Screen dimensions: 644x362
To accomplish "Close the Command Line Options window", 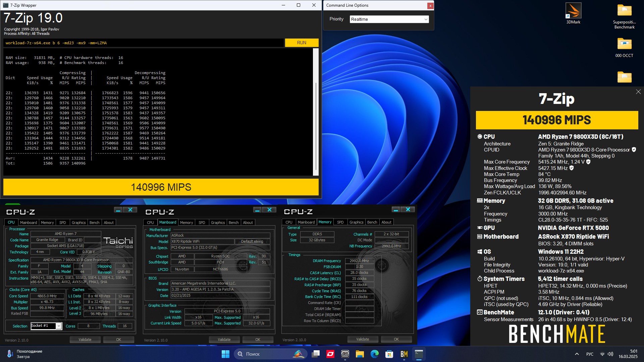I will coord(430,5).
